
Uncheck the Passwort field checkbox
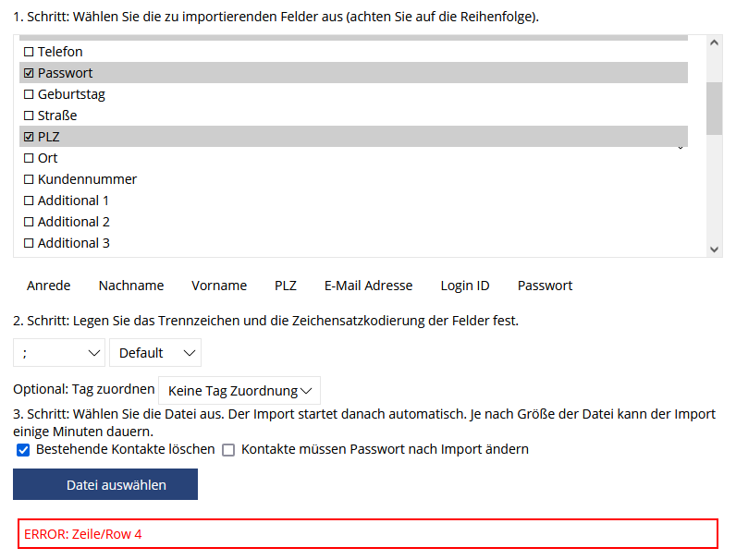[x=29, y=73]
